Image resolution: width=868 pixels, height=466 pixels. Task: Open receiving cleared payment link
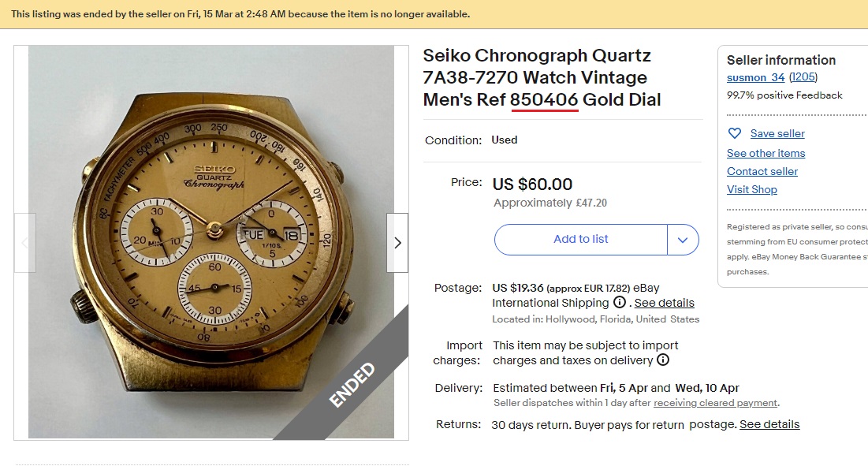[x=714, y=402]
